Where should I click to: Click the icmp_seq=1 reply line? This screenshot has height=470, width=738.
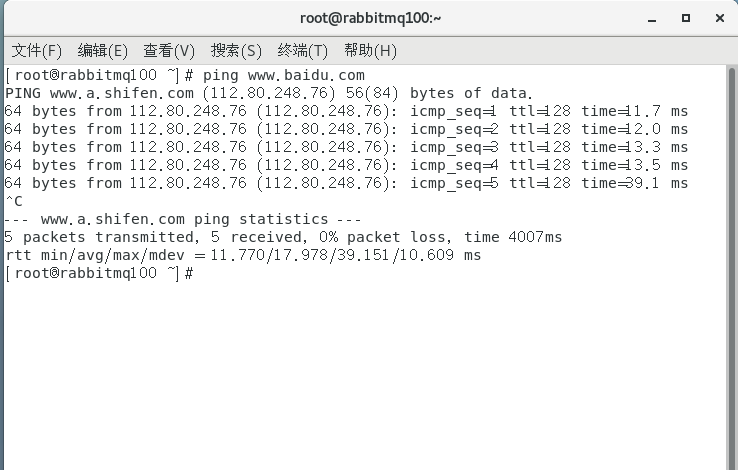tap(346, 111)
